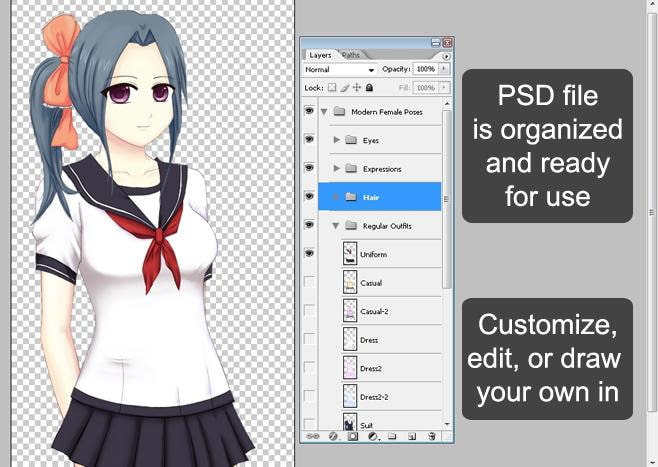
Task: Select the Modern Female Poses group name
Action: 387,112
